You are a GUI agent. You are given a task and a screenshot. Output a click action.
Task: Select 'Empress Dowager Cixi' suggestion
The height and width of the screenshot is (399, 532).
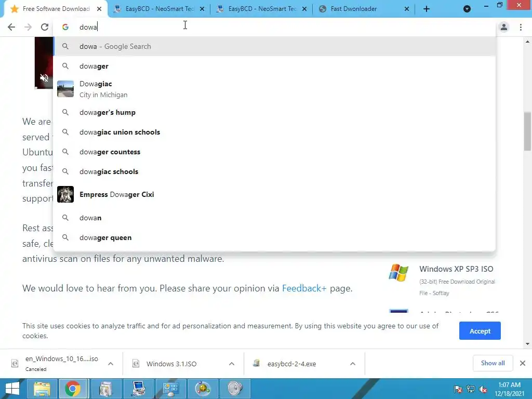click(274, 194)
